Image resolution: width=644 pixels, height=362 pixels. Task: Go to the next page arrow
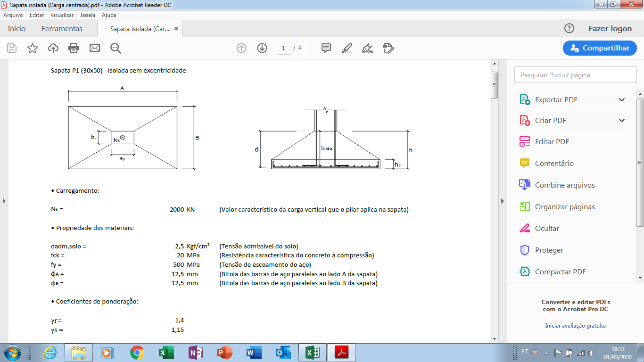[x=262, y=48]
